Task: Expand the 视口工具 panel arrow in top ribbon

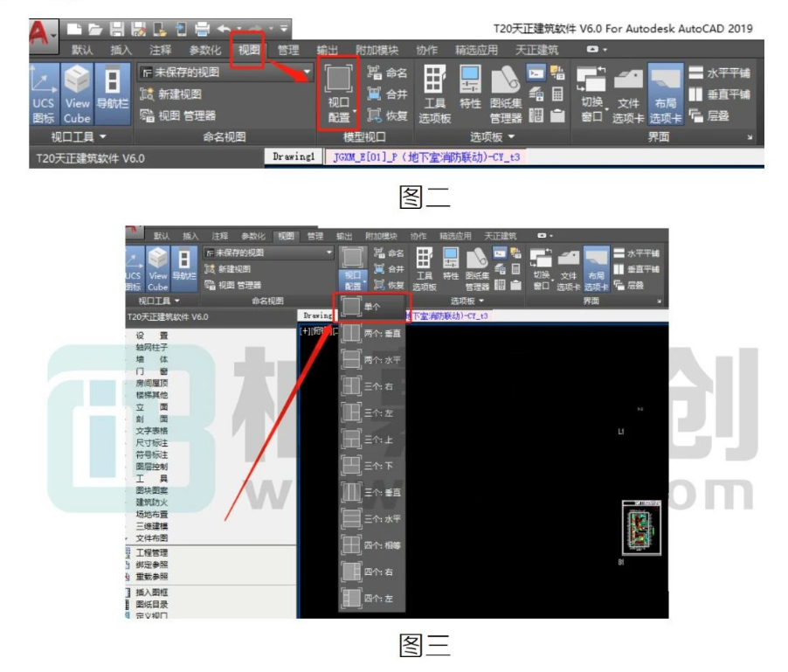Action: click(103, 136)
